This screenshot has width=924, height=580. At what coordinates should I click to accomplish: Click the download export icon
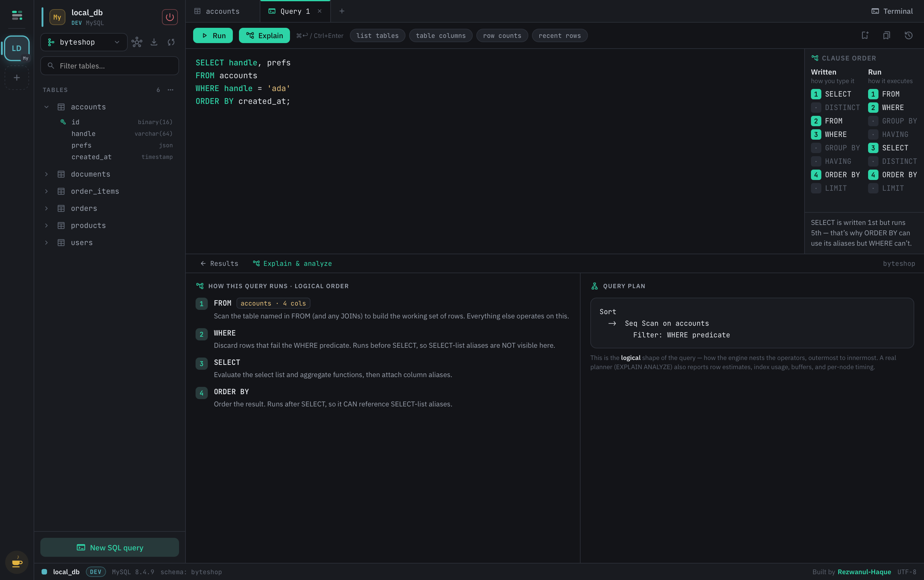point(154,42)
